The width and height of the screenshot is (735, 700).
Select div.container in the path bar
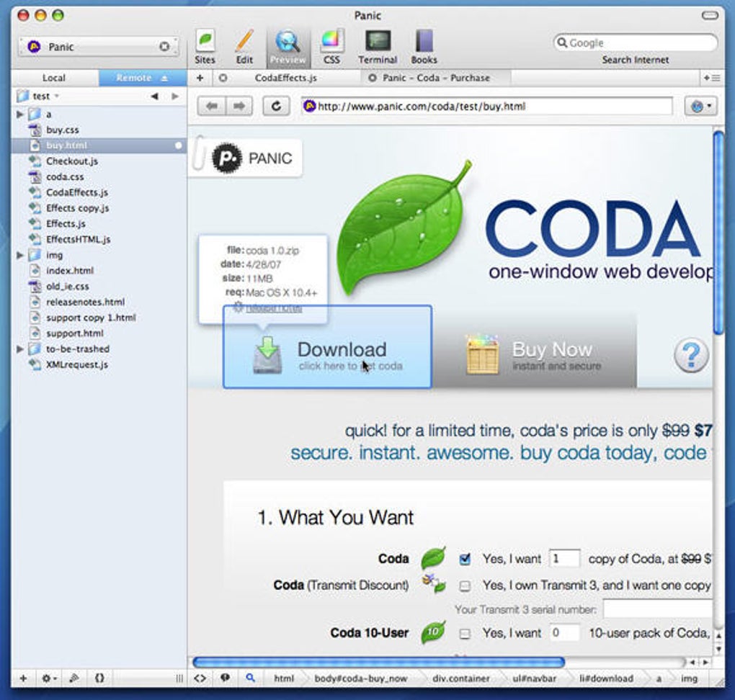(460, 678)
